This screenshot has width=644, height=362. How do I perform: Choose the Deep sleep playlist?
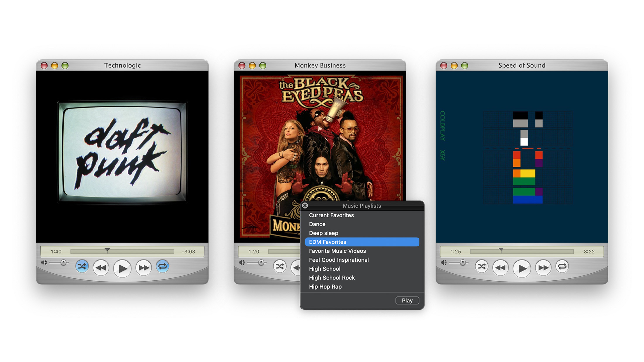362,233
